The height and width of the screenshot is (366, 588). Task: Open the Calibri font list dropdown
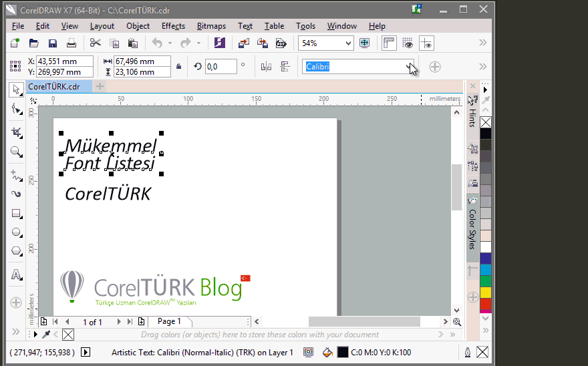point(409,67)
